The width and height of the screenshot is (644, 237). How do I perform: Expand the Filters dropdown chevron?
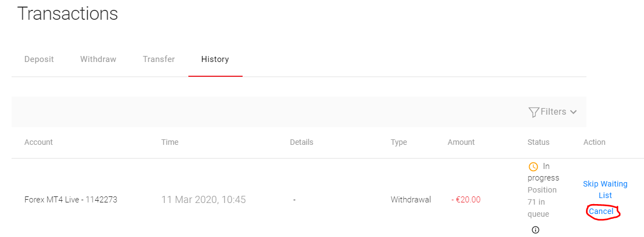click(x=573, y=112)
